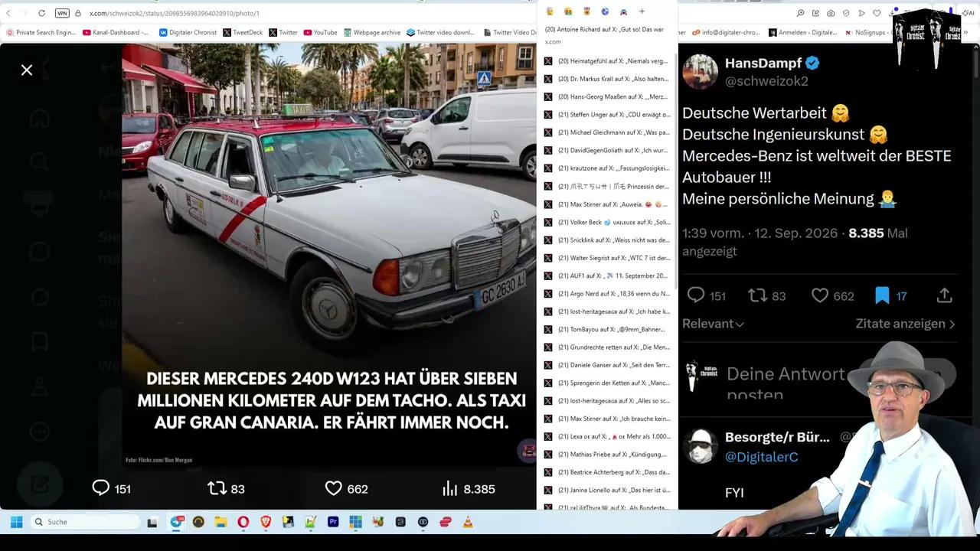Select the AUF1 auf X tab

(606, 275)
